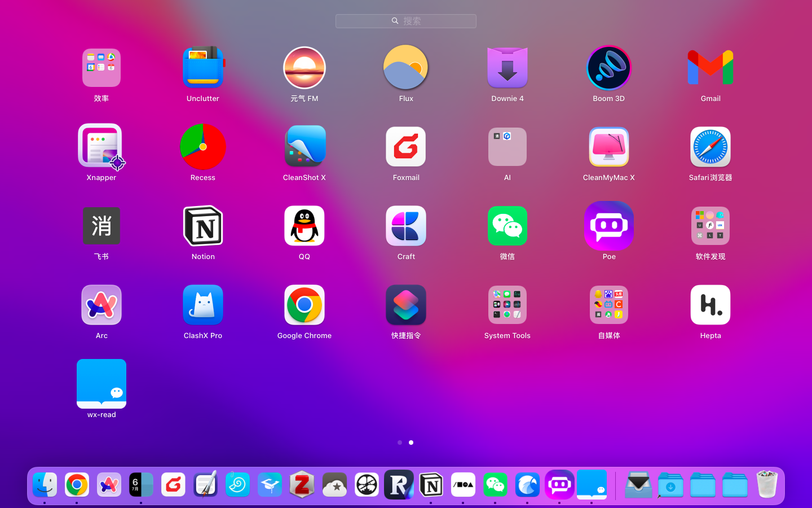Click the Chrome icon in the Dock

[x=77, y=485]
